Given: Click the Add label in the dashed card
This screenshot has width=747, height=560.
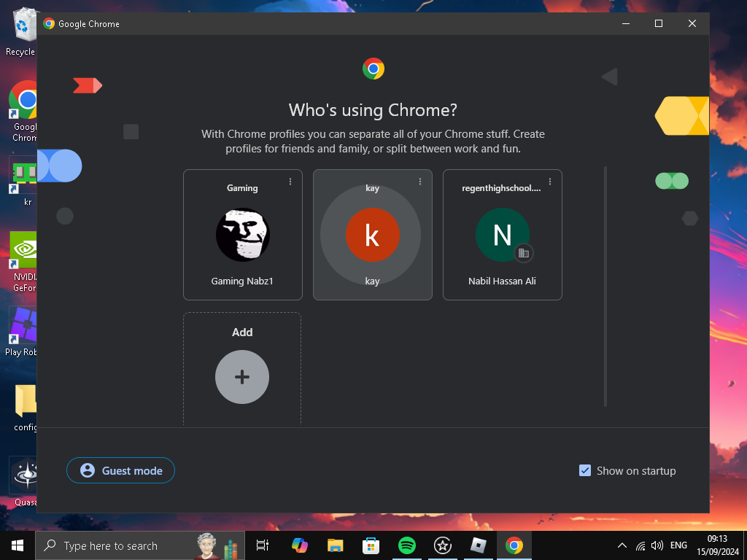Looking at the screenshot, I should pyautogui.click(x=242, y=332).
